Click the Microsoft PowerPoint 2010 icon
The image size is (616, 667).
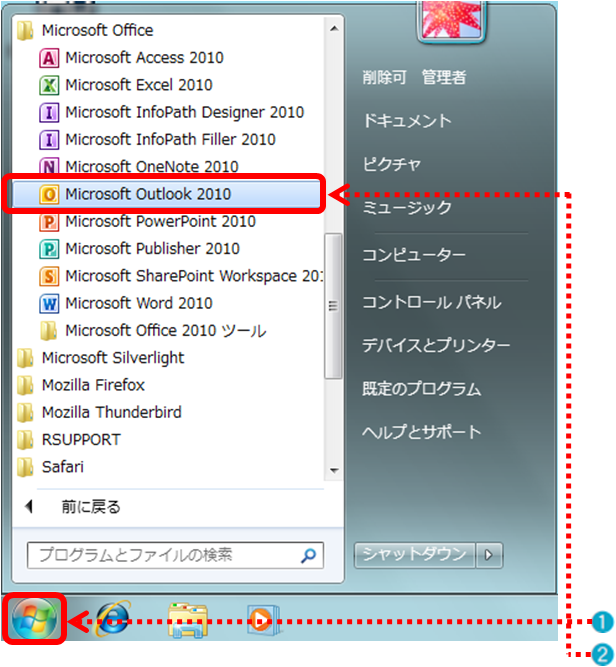[49, 222]
